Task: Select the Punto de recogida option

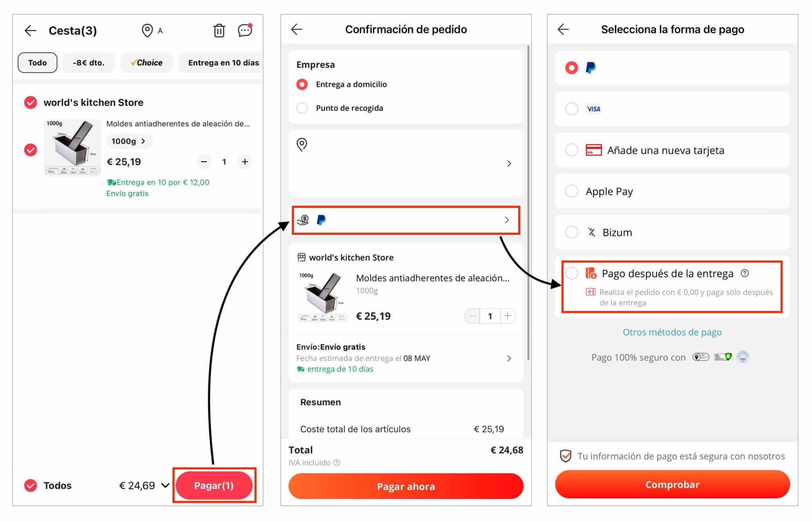Action: pos(302,108)
